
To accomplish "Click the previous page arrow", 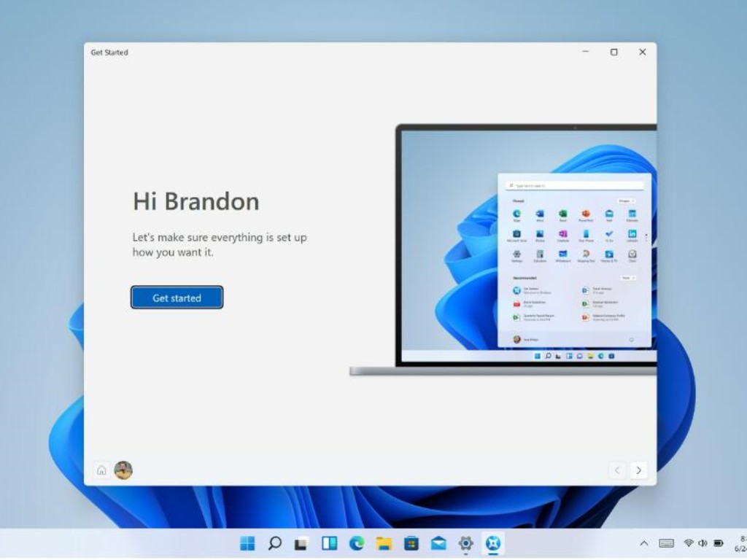I will pos(617,470).
